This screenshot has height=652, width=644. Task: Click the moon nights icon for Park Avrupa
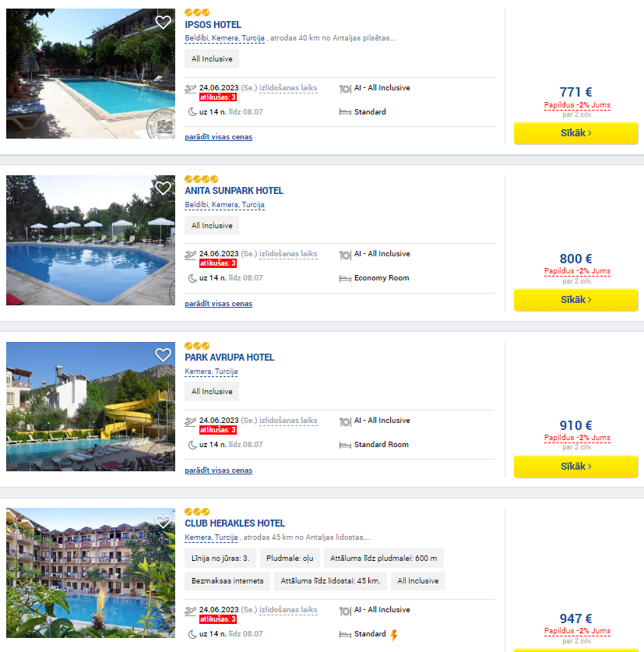tap(192, 445)
